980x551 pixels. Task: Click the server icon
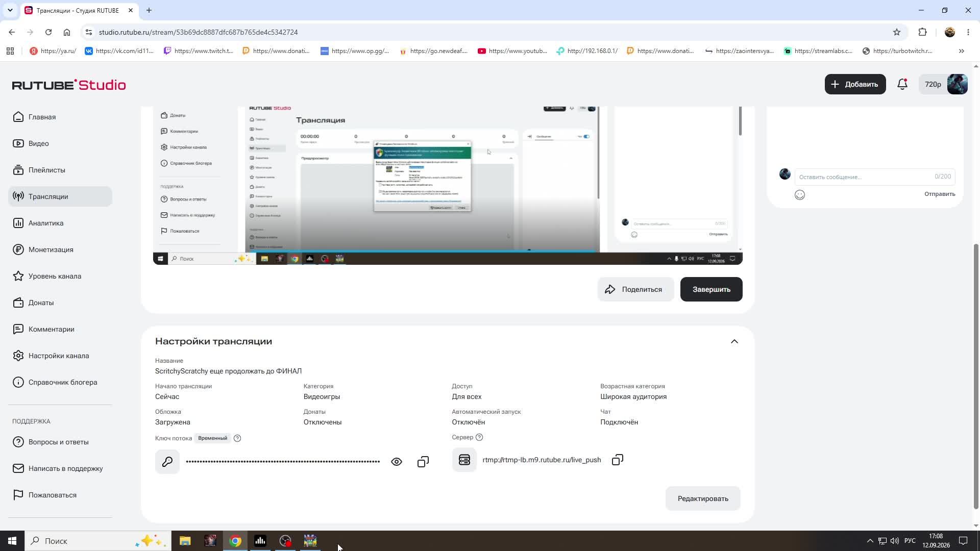(464, 460)
